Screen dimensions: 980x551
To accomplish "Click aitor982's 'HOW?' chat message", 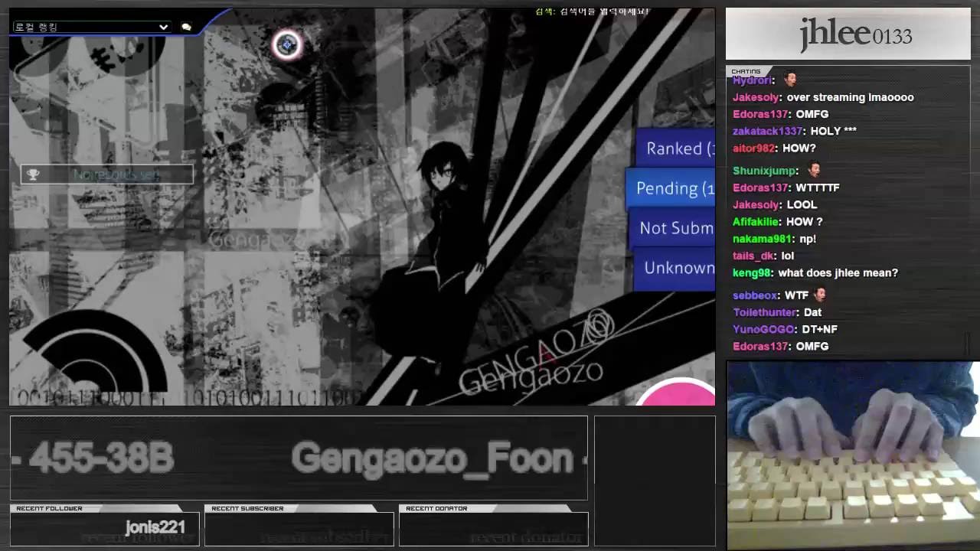I will [799, 148].
